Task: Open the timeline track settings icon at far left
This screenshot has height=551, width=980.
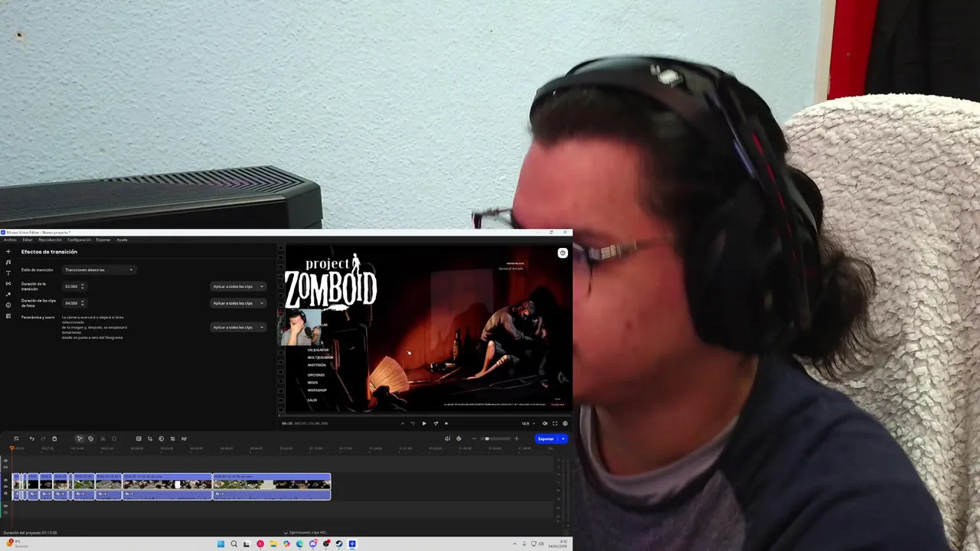Action: pyautogui.click(x=16, y=439)
